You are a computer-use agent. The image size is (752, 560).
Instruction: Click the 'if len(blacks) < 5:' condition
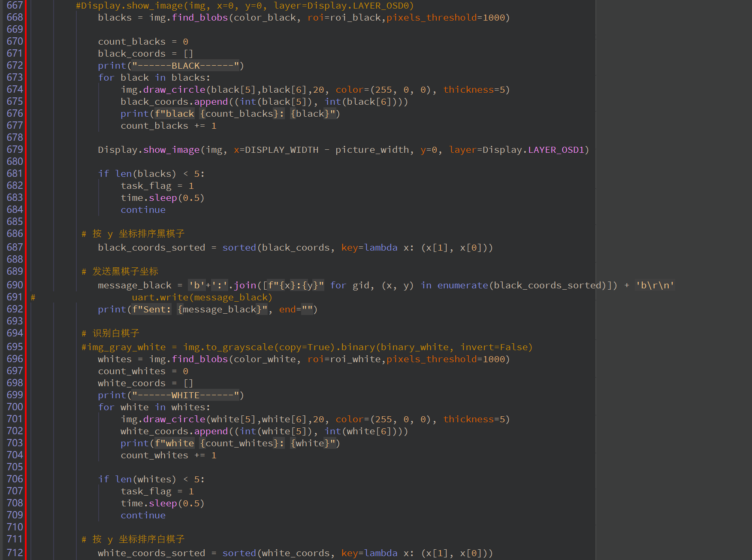click(151, 174)
